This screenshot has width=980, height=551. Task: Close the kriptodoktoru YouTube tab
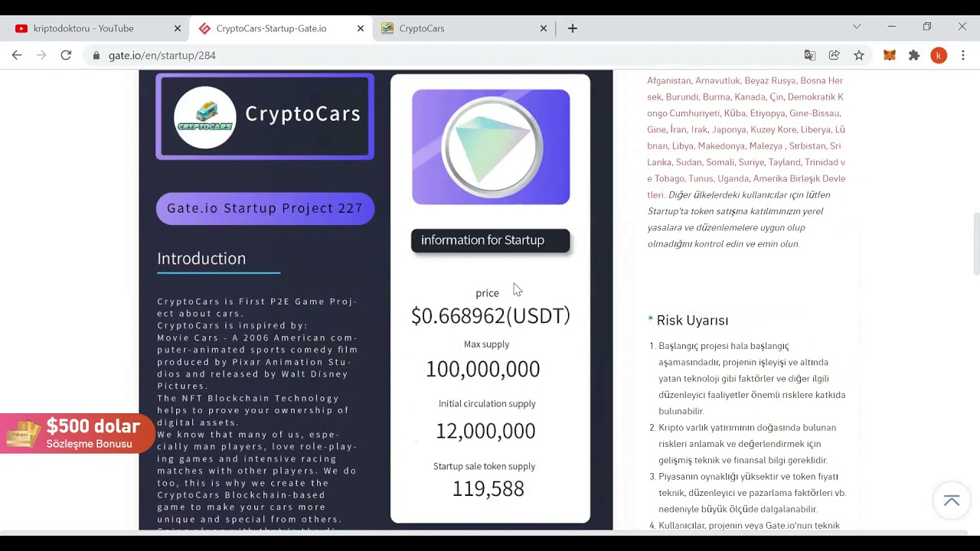(x=178, y=28)
